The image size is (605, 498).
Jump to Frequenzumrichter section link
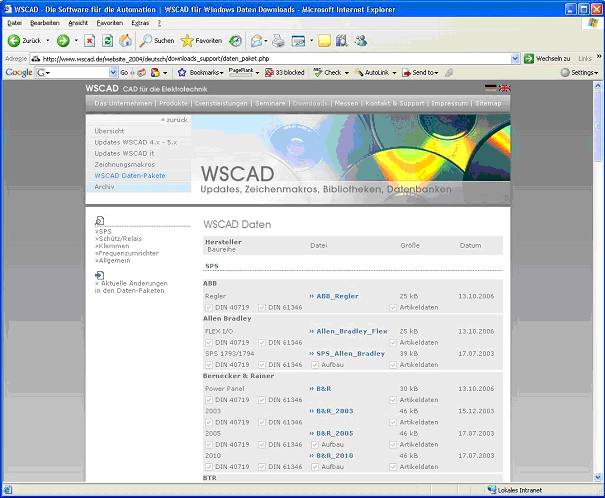(x=127, y=253)
